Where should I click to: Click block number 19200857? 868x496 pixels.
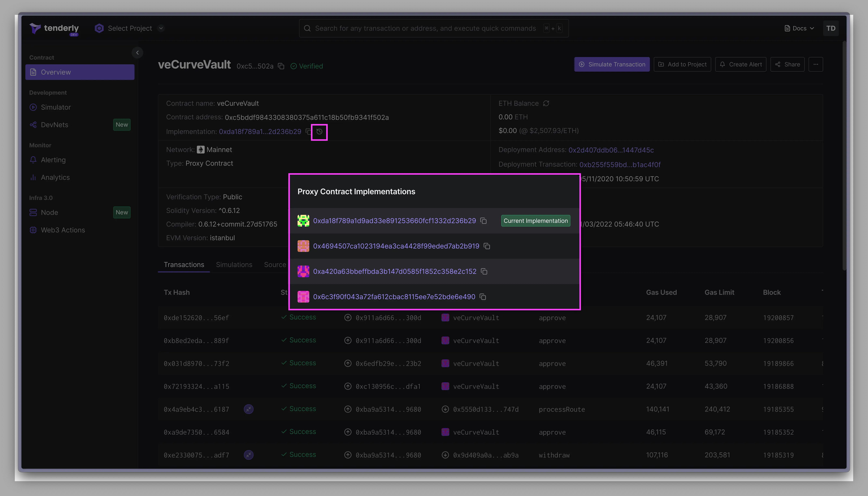tap(778, 318)
